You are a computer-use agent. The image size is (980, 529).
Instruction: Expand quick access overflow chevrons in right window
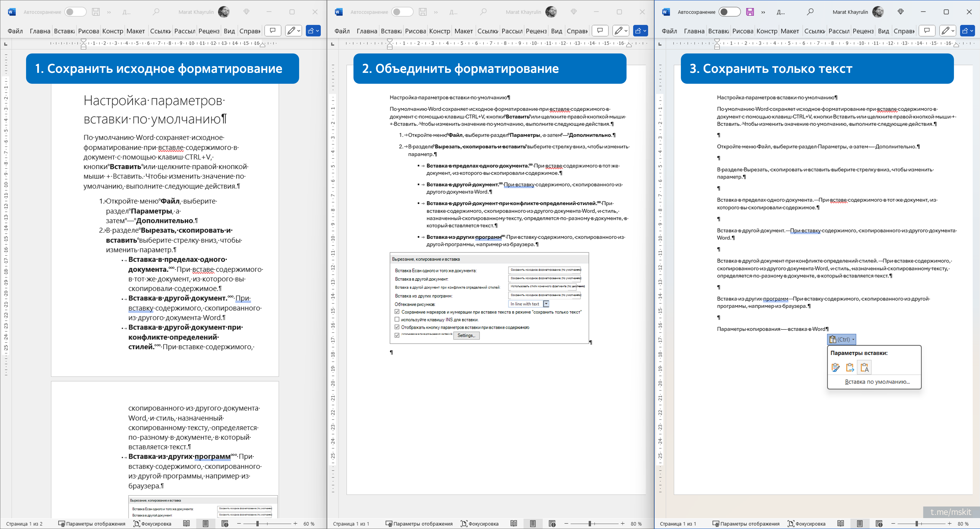click(x=763, y=12)
